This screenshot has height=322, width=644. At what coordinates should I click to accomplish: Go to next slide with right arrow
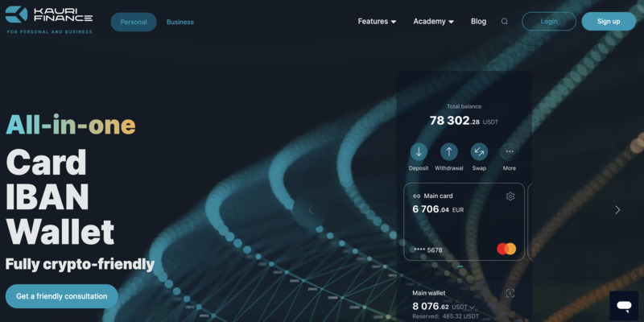617,210
